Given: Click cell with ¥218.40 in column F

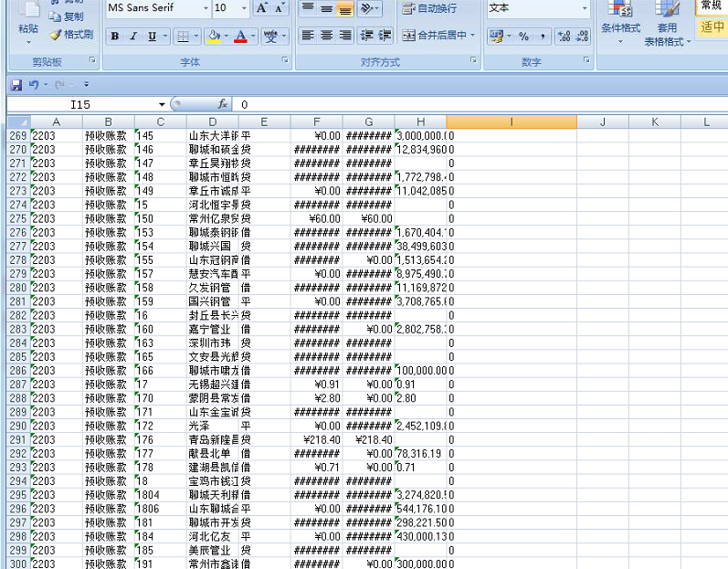Looking at the screenshot, I should pyautogui.click(x=317, y=440).
